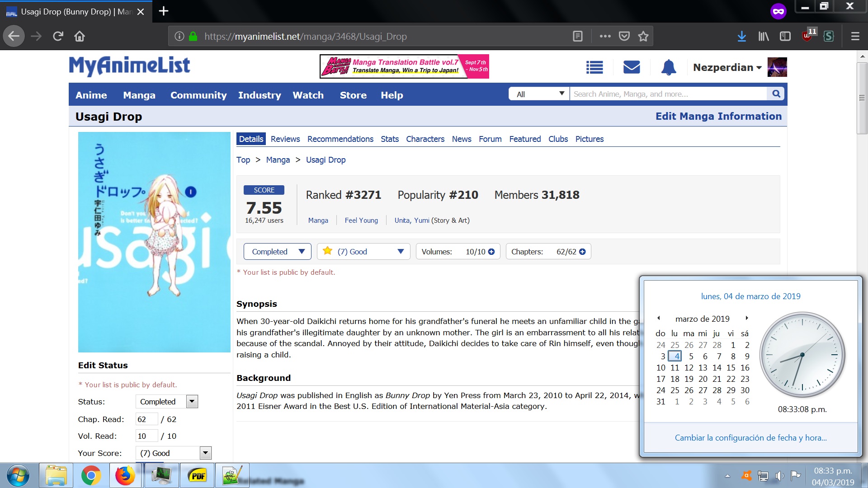Open the (7) Good score dropdown
Image resolution: width=868 pixels, height=488 pixels.
[x=363, y=252]
